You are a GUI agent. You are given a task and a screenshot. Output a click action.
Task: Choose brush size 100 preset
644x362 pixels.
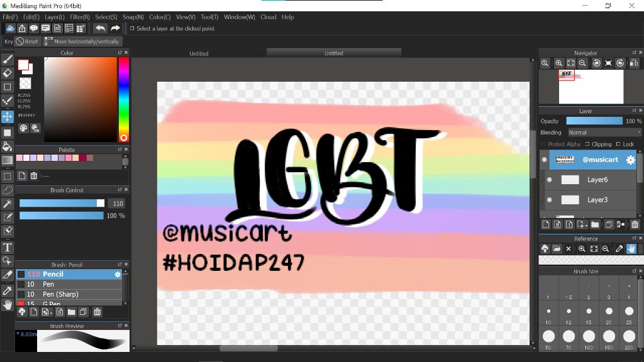(589, 339)
